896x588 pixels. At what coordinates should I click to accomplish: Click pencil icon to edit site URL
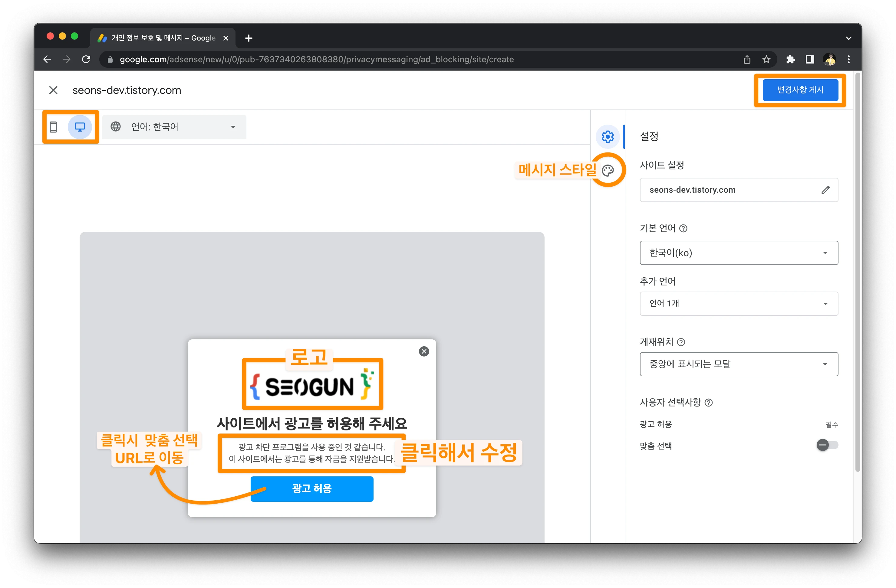825,190
